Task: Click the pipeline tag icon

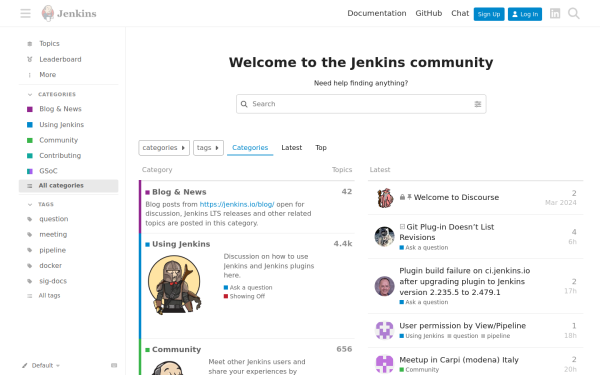Action: pos(30,250)
